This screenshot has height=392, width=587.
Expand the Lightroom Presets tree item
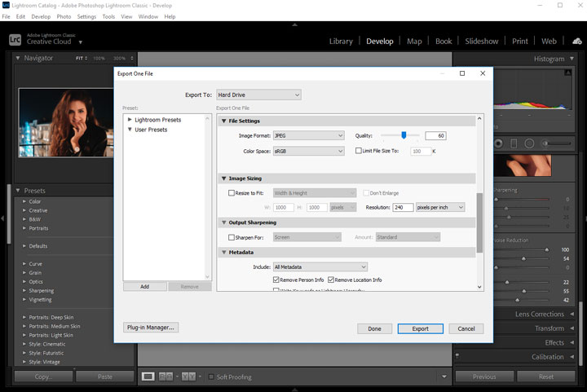(x=130, y=120)
